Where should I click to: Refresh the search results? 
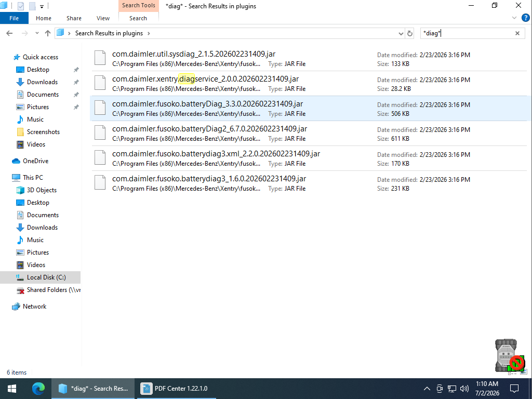click(x=410, y=33)
